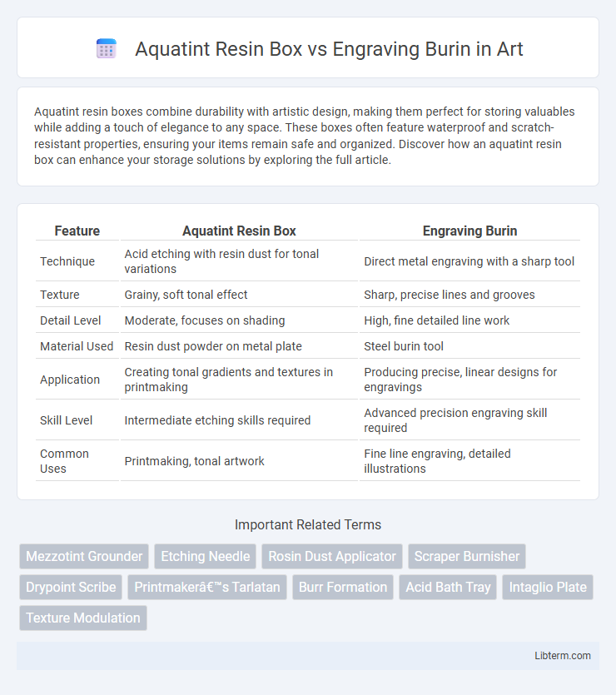Visit the Libterm.com footer link
This screenshot has height=695, width=616.
[x=563, y=656]
